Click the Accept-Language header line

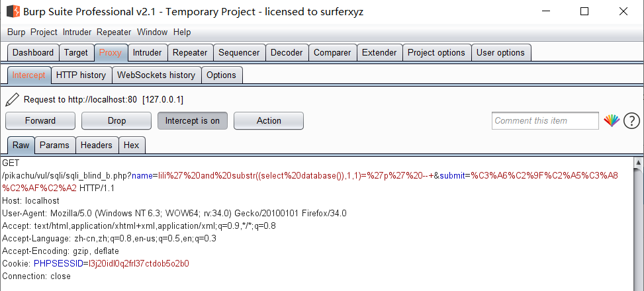[109, 239]
